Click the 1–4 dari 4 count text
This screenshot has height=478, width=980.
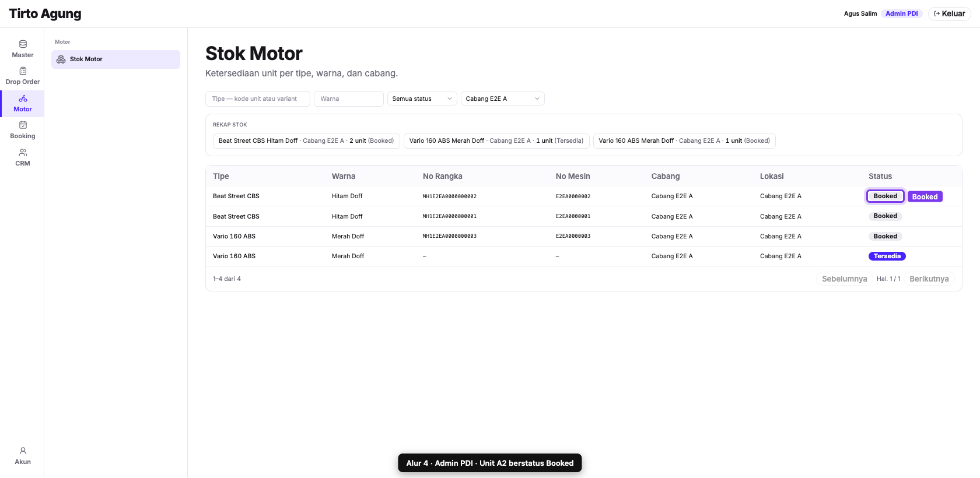(x=227, y=279)
